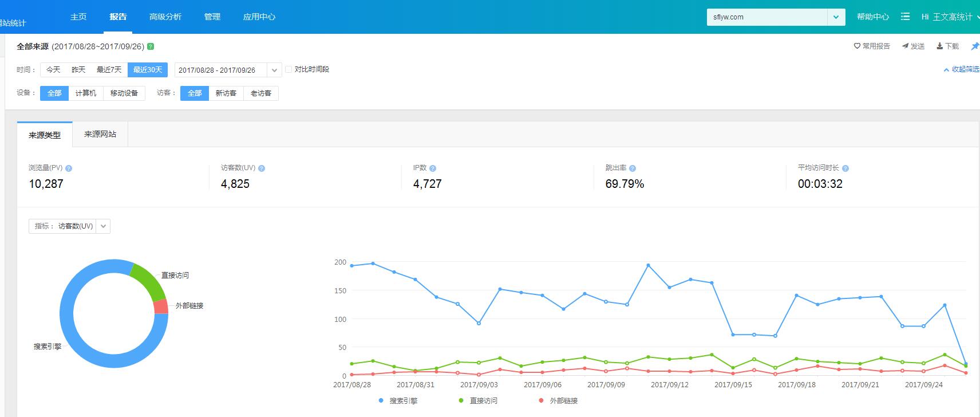
Task: Open the 指标 访客数(UV) metric dropdown
Action: (104, 226)
